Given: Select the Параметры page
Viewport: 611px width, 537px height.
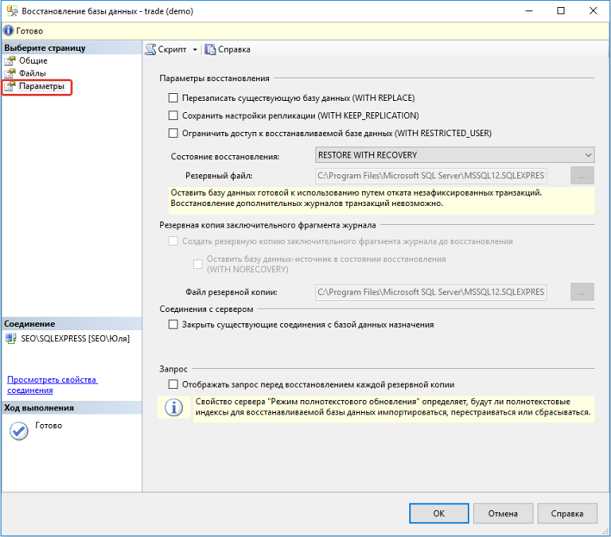Looking at the screenshot, I should pyautogui.click(x=41, y=86).
